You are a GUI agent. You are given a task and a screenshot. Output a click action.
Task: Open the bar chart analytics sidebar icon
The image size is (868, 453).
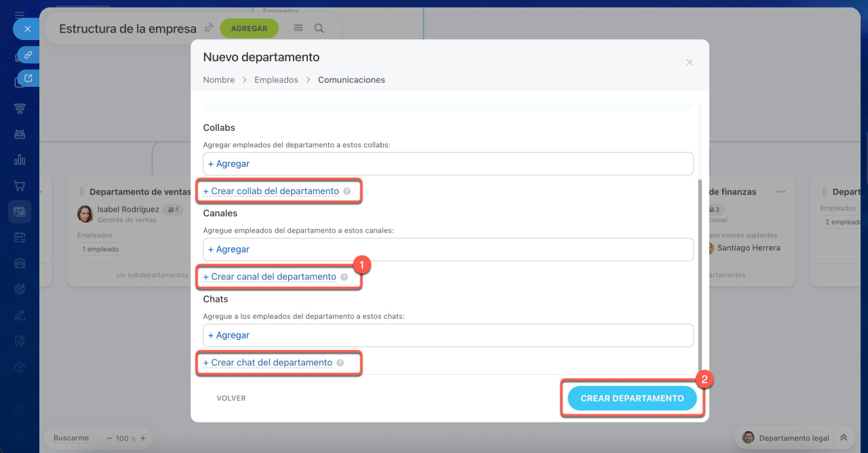[x=20, y=160]
